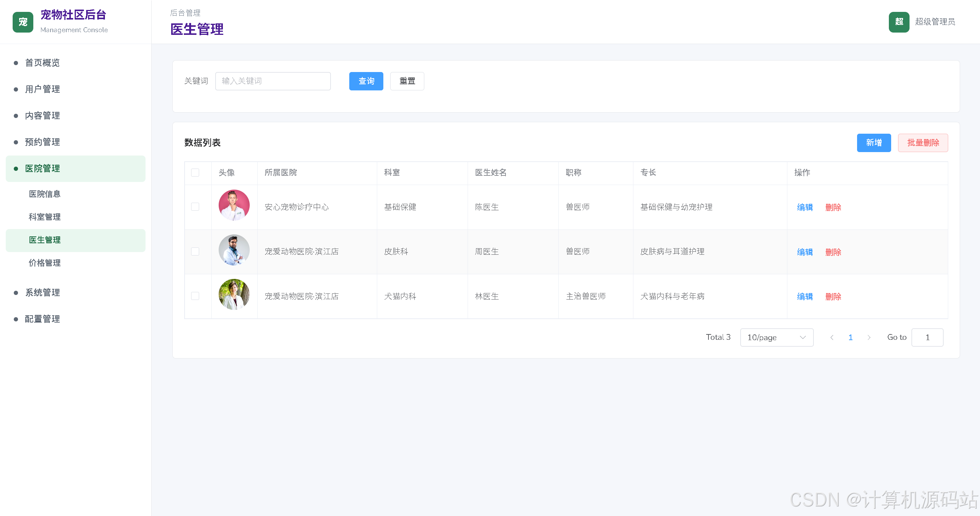The image size is (980, 516).
Task: Check the row checkbox for 陈医生
Action: click(195, 207)
